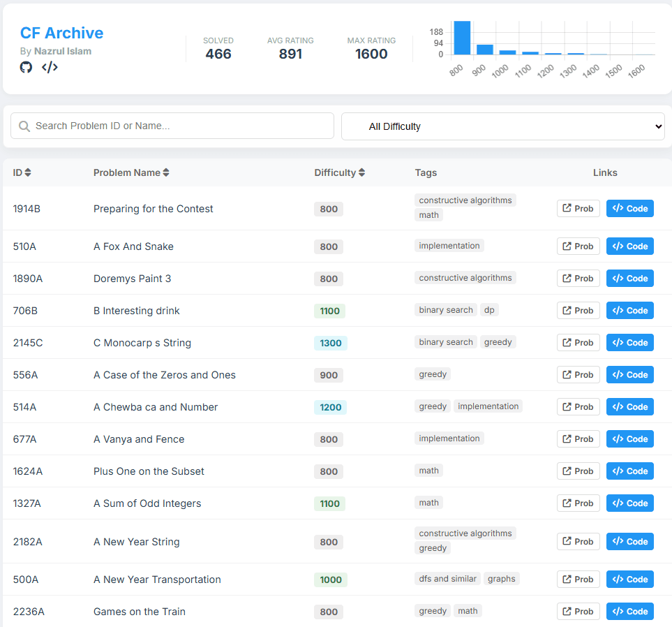View Code for Plus One on the Subset
Viewport: 672px width, 627px height.
tap(630, 471)
